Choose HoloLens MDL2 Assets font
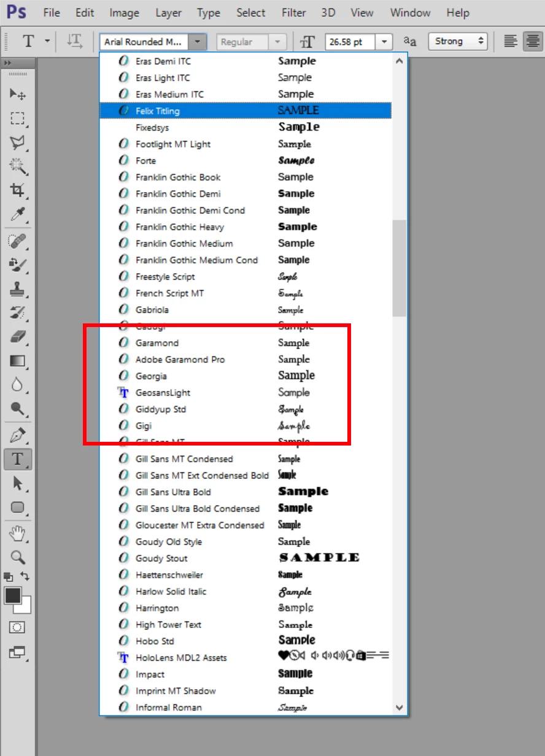The image size is (545, 756). pyautogui.click(x=245, y=657)
